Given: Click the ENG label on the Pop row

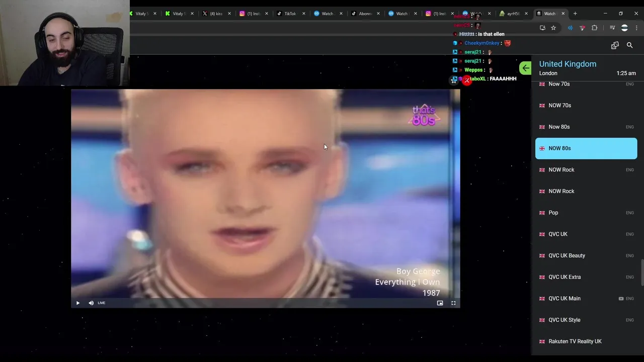Looking at the screenshot, I should point(629,213).
